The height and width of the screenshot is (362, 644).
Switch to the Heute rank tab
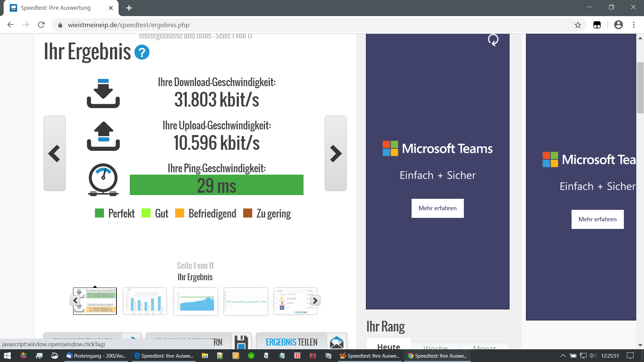(x=388, y=346)
